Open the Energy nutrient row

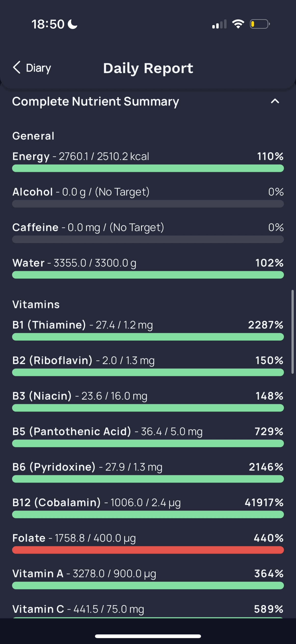click(148, 161)
